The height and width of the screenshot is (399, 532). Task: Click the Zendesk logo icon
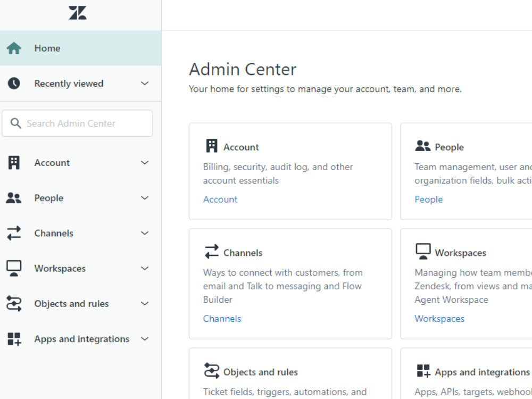click(77, 12)
